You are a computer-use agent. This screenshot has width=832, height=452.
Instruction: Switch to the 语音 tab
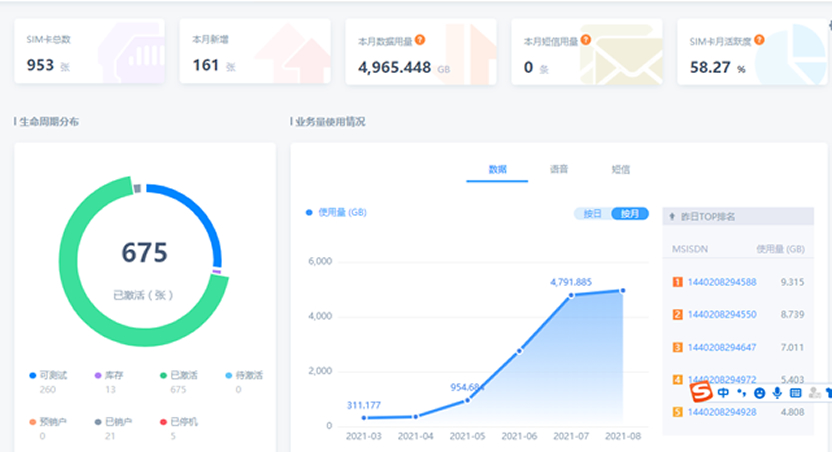click(x=559, y=170)
